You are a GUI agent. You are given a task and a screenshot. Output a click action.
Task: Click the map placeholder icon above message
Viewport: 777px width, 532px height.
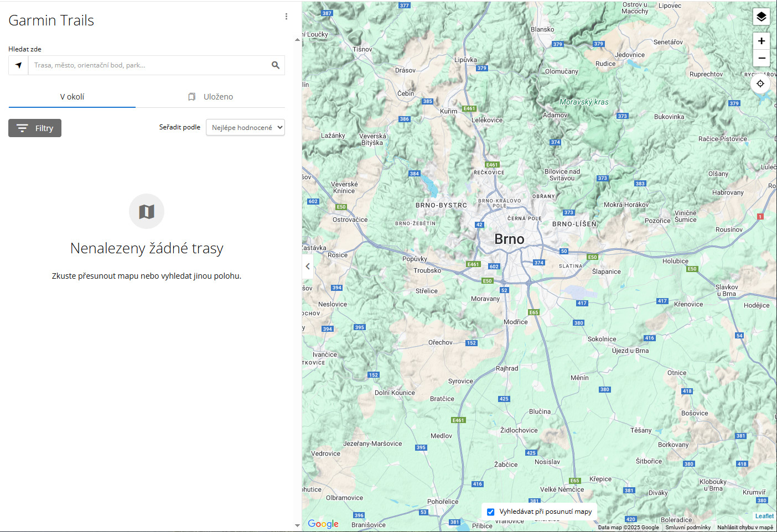(x=147, y=211)
